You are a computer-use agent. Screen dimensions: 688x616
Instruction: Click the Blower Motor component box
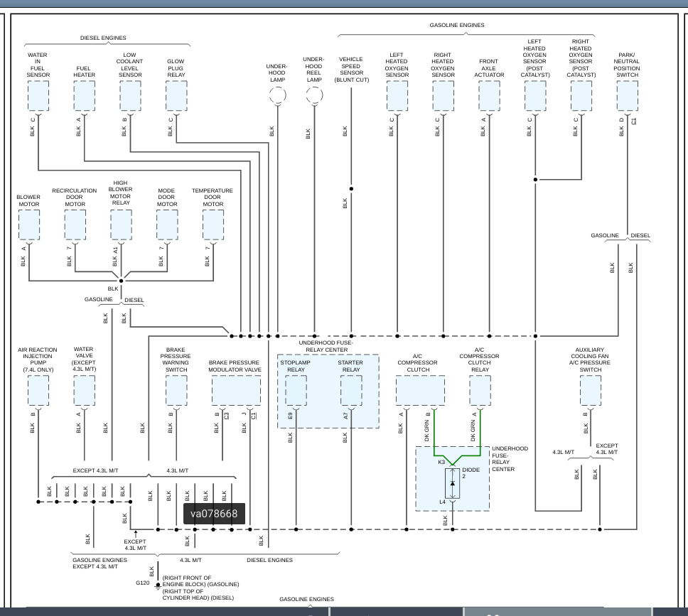click(29, 225)
